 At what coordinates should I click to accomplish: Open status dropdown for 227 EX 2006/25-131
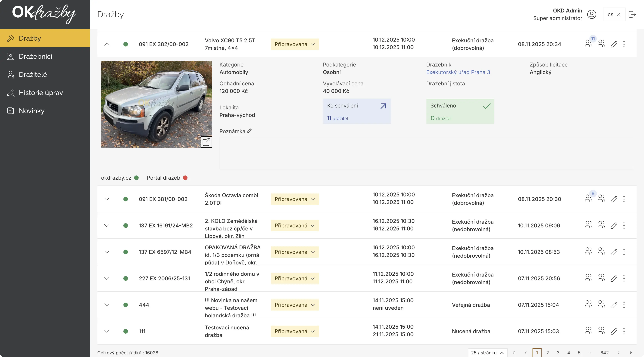click(x=294, y=278)
